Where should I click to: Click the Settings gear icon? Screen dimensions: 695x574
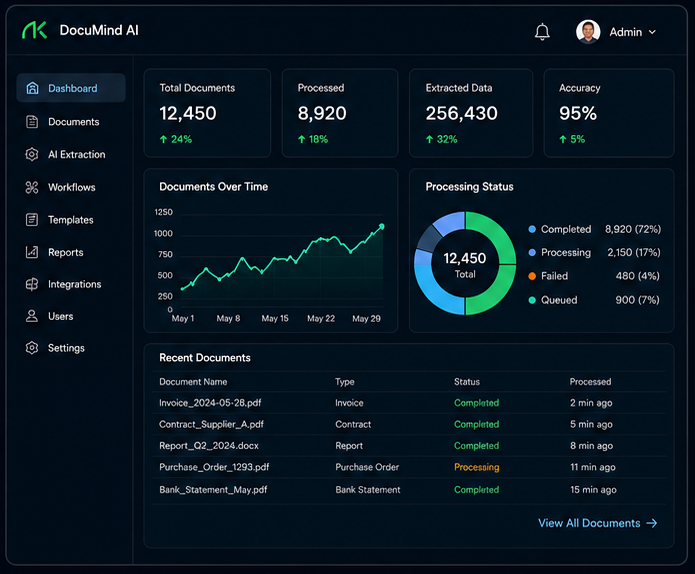[x=32, y=348]
